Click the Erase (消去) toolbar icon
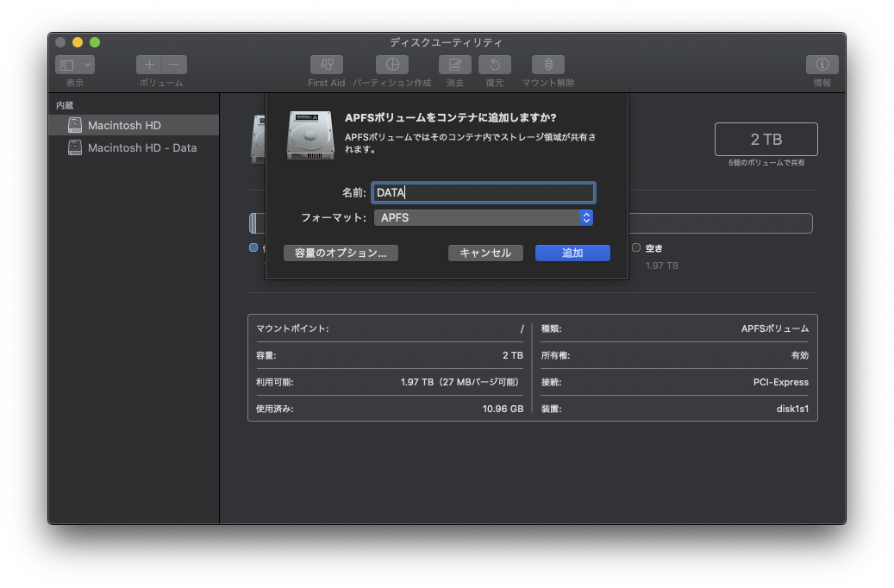894x588 pixels. click(455, 65)
